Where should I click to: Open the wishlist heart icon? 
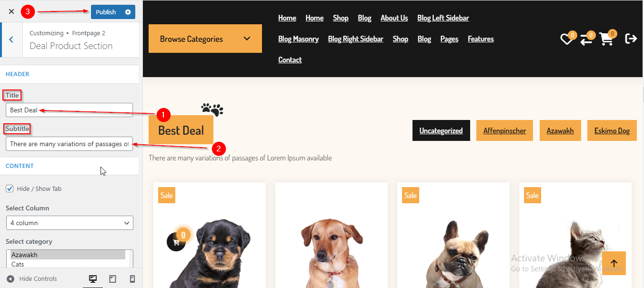pyautogui.click(x=566, y=40)
